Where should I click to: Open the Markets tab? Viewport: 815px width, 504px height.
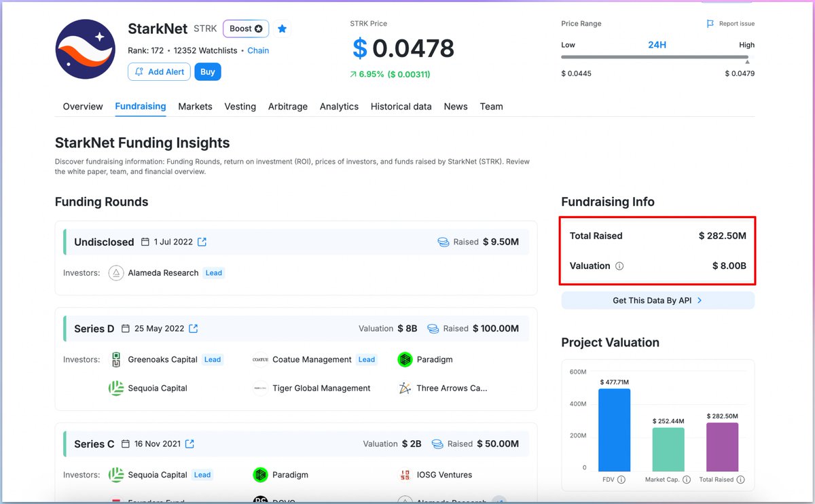pyautogui.click(x=195, y=107)
